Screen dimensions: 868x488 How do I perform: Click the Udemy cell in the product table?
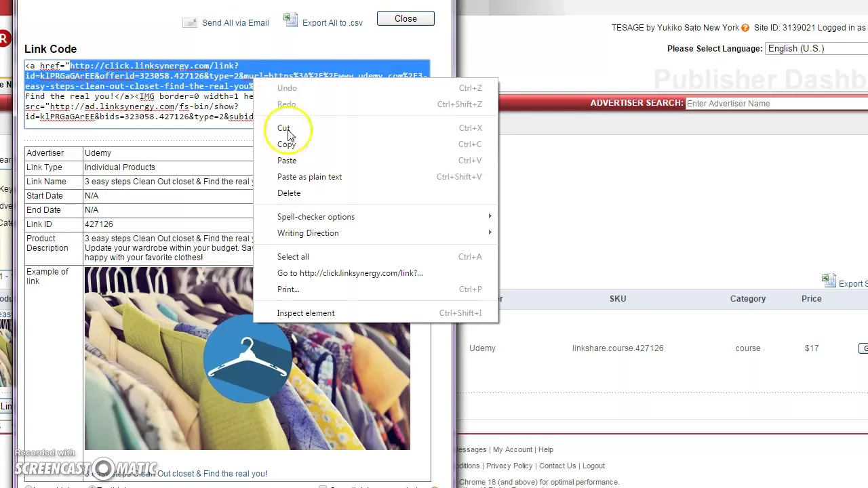[x=482, y=348]
